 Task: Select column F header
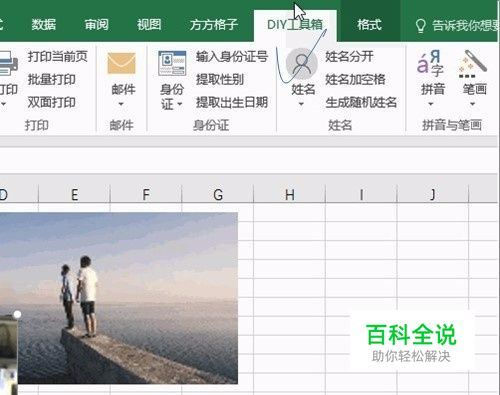click(146, 194)
